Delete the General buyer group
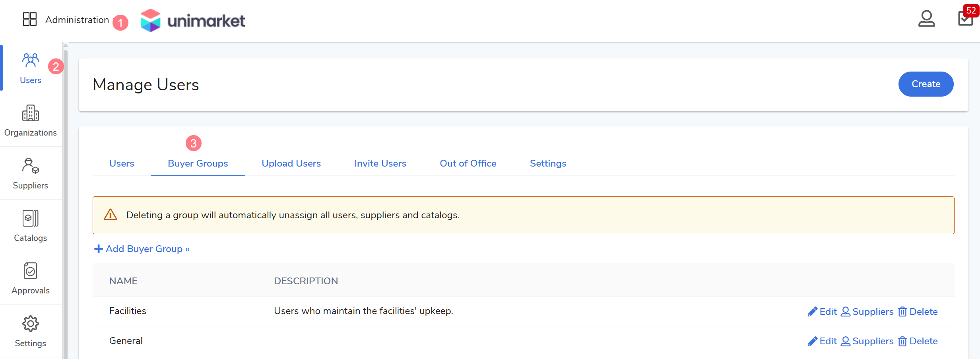 918,341
